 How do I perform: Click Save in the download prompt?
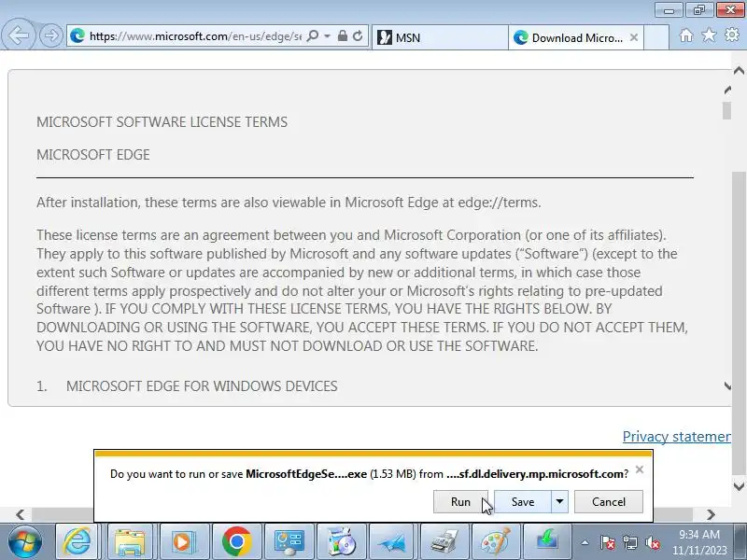click(x=523, y=502)
